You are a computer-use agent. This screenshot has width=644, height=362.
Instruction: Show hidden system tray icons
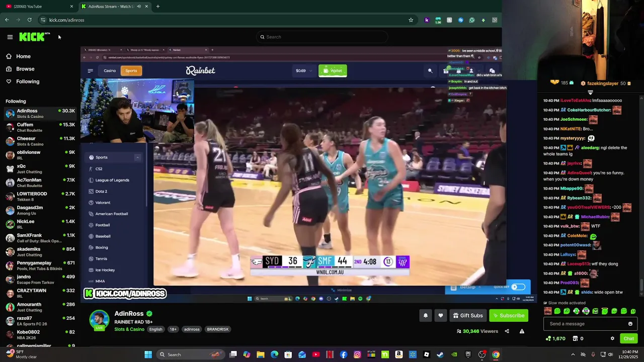point(573,354)
